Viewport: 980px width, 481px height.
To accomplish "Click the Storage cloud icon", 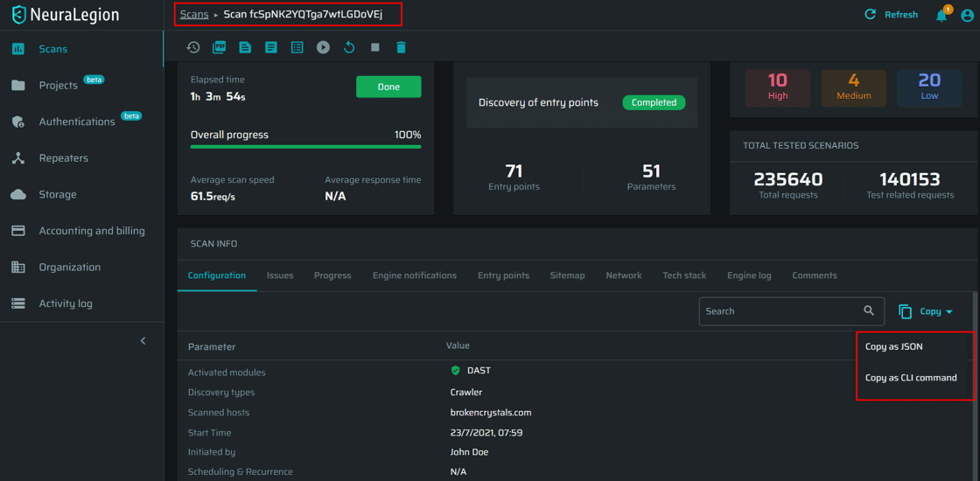I will 18,194.
